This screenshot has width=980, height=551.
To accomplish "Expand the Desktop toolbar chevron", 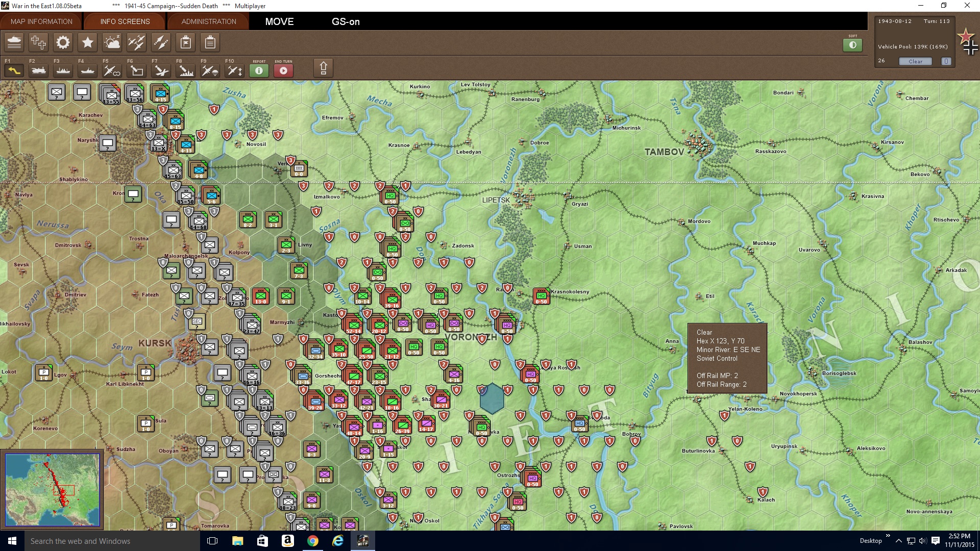I will [x=888, y=536].
